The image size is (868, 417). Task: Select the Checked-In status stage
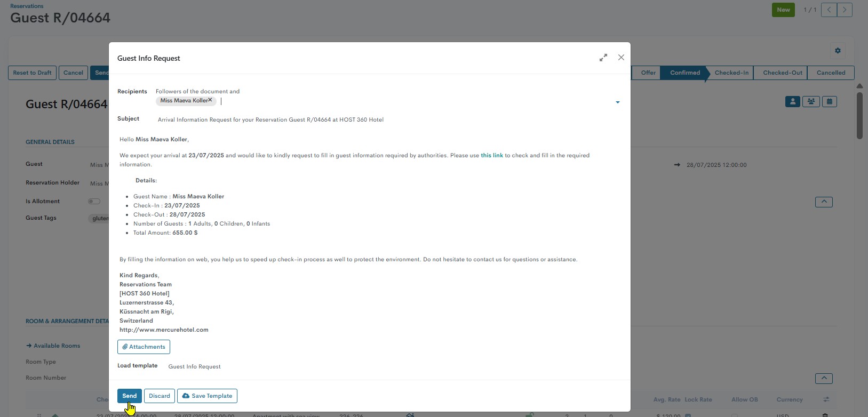coord(731,73)
